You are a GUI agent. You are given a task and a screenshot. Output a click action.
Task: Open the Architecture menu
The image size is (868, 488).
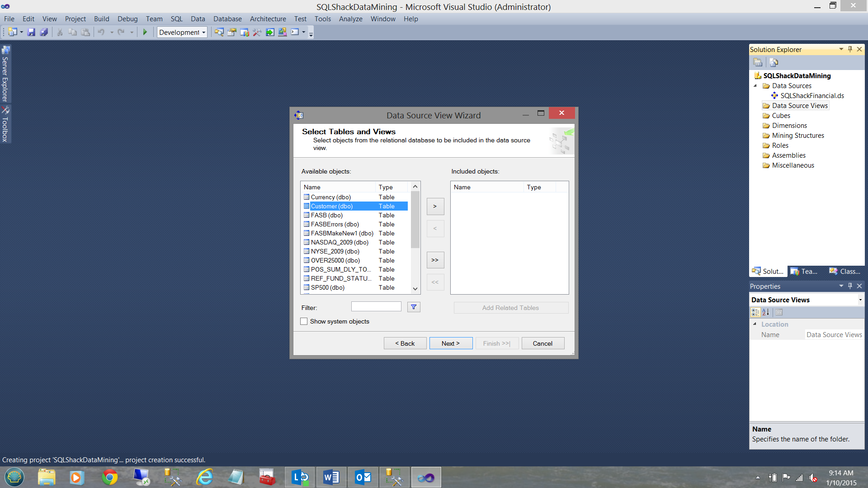pos(268,19)
